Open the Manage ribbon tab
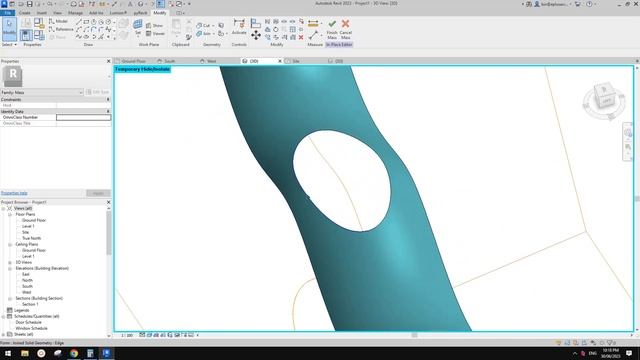This screenshot has height=360, width=640. coord(75,13)
